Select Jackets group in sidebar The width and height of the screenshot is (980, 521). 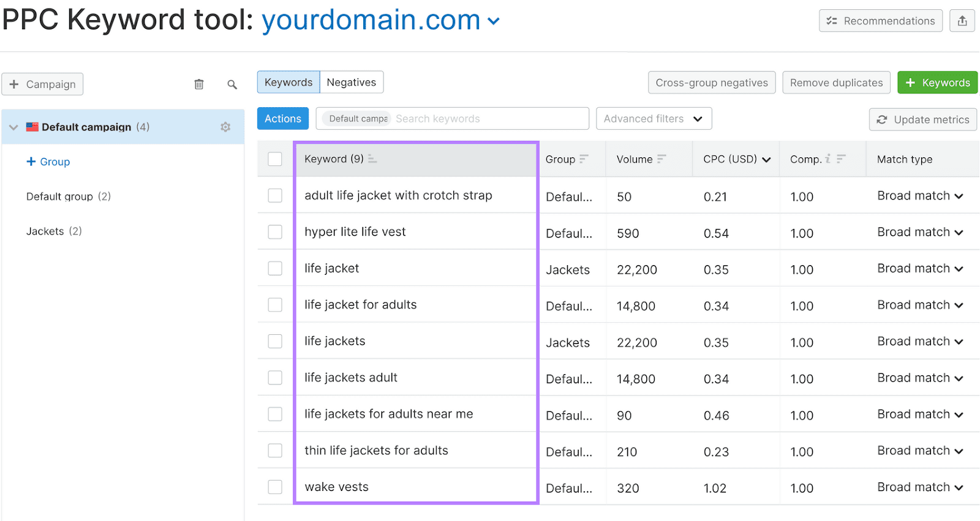coord(54,231)
